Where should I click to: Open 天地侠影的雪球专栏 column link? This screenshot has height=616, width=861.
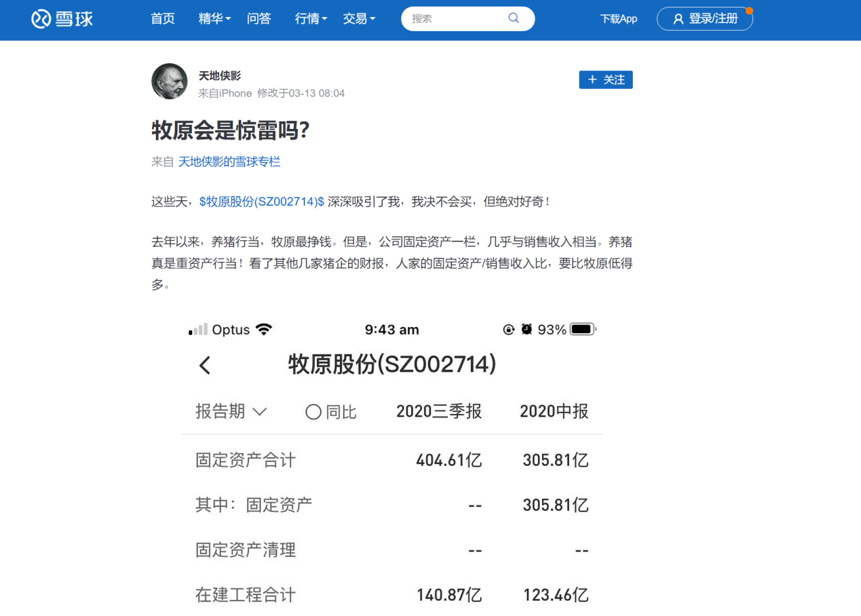(229, 161)
